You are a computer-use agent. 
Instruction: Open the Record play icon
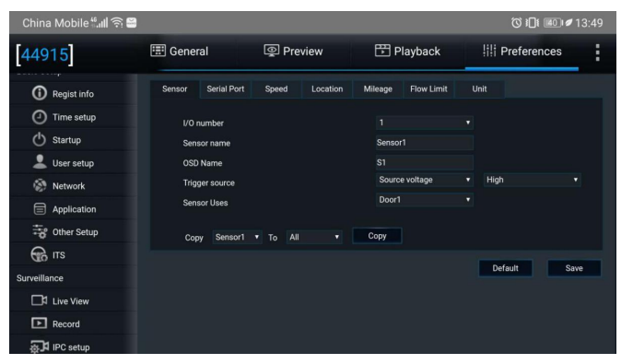point(39,323)
